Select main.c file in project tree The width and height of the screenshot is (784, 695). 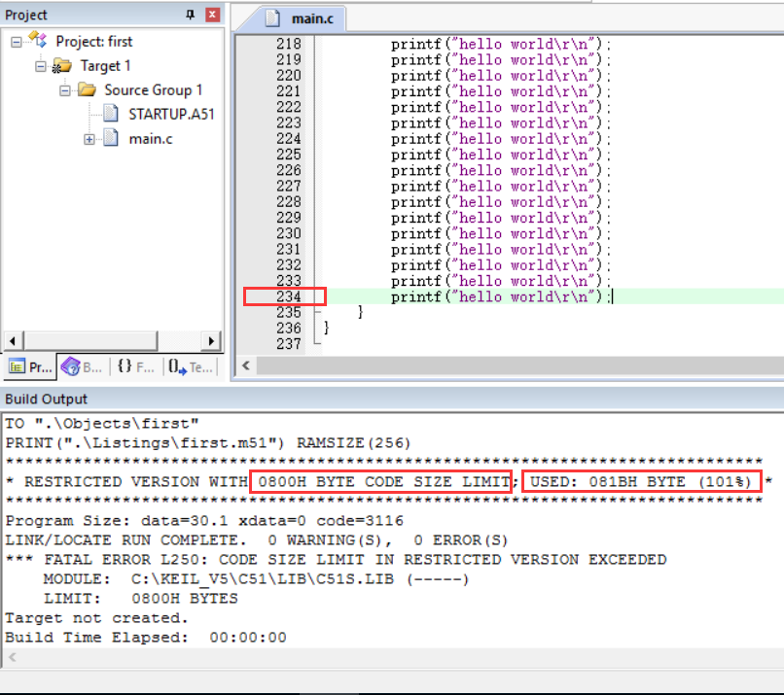coord(151,139)
